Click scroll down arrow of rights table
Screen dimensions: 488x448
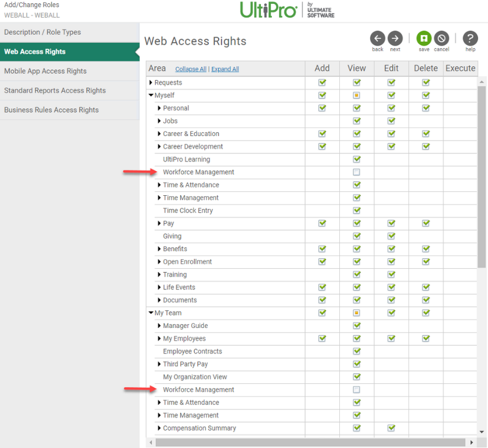482,432
